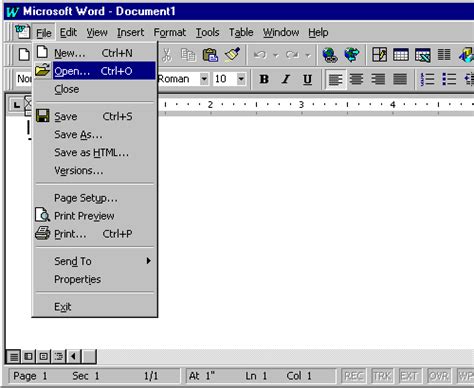Choose Save As... menu item
This screenshot has width=474, height=388.
point(94,135)
